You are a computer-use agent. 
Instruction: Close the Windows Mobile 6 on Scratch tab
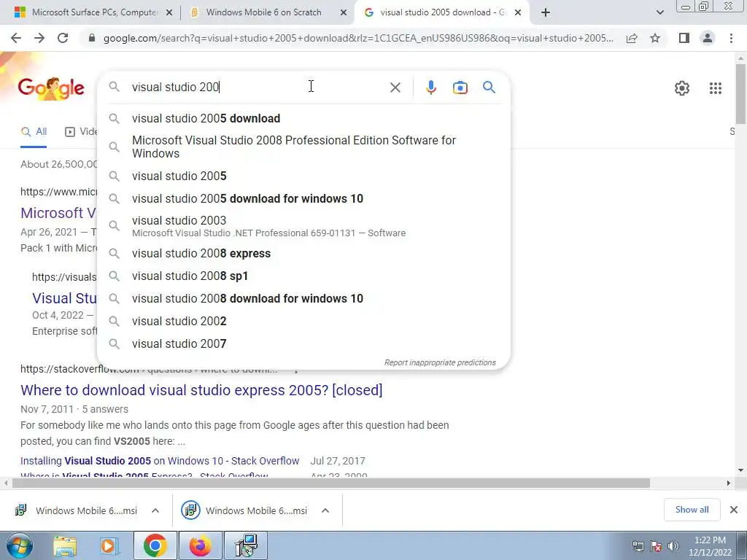(x=343, y=13)
